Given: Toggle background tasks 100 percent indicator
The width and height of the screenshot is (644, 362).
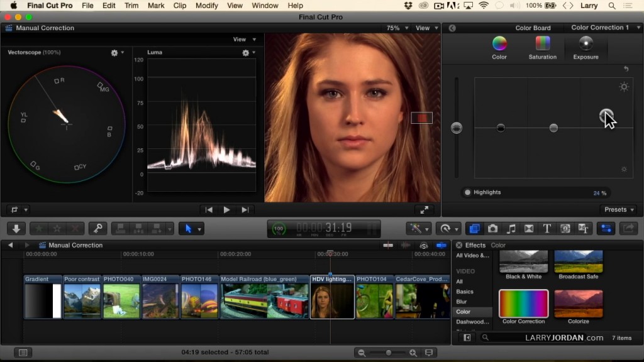Looking at the screenshot, I should 279,229.
